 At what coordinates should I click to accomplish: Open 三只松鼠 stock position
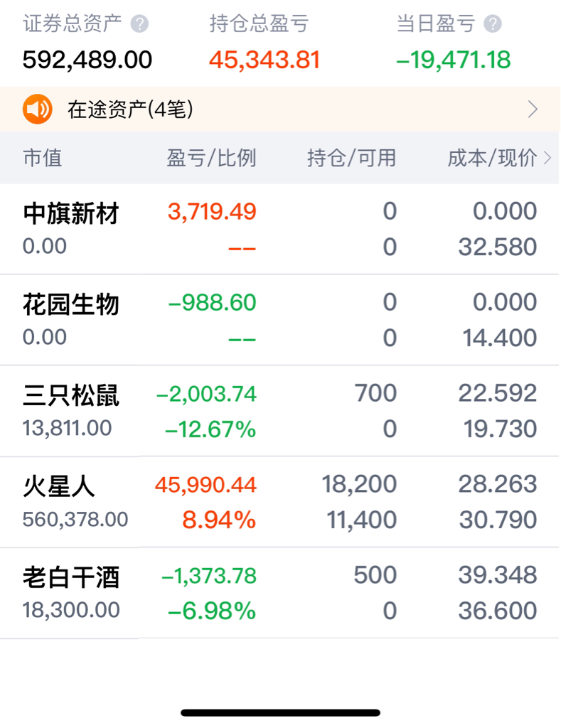(280, 411)
